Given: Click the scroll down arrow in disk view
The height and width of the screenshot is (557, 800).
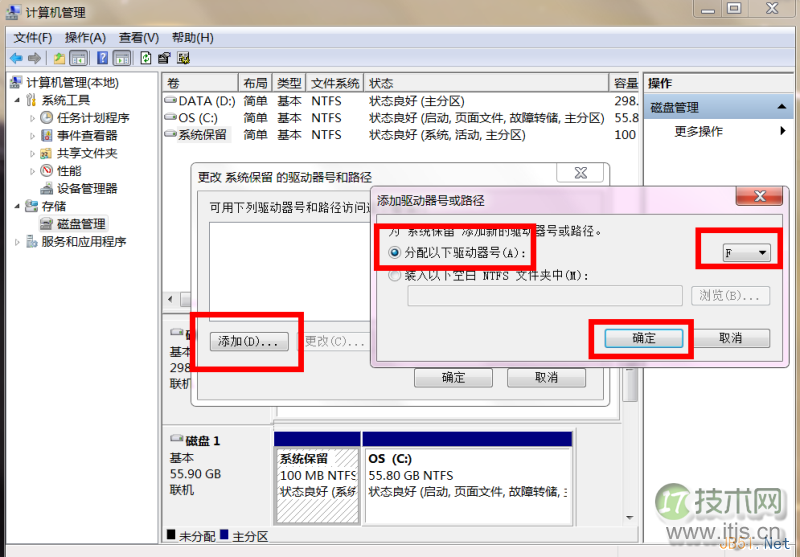Looking at the screenshot, I should point(630,518).
